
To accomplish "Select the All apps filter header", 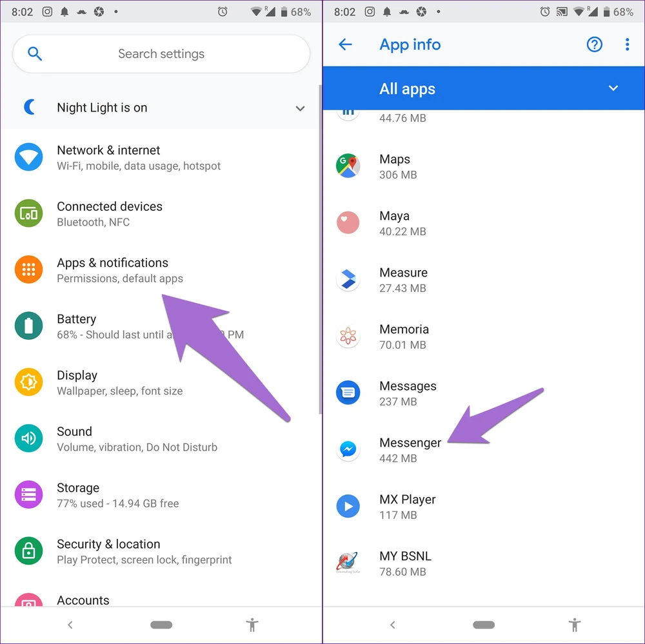I will [x=484, y=88].
